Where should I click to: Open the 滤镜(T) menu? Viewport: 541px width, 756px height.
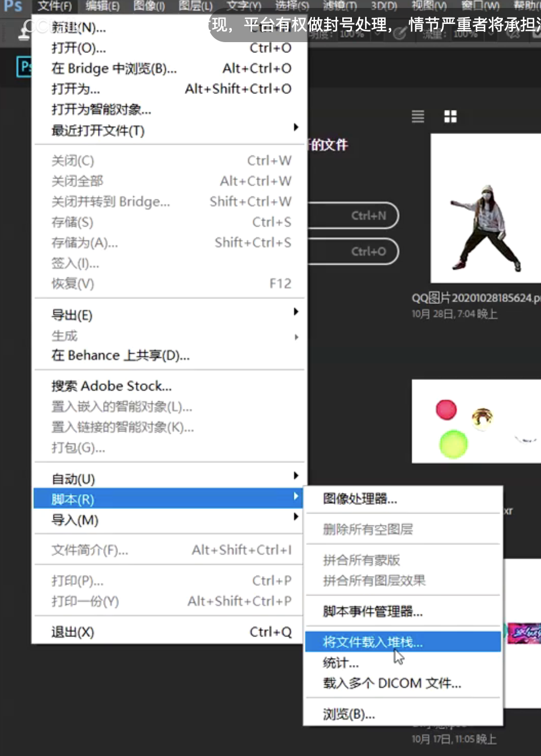click(340, 6)
